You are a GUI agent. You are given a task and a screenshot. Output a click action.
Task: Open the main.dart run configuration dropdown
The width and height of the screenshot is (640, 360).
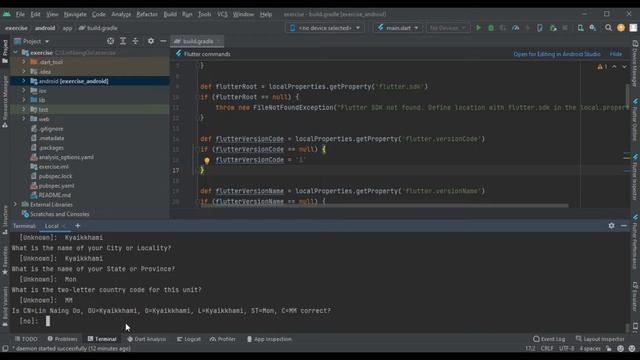398,28
